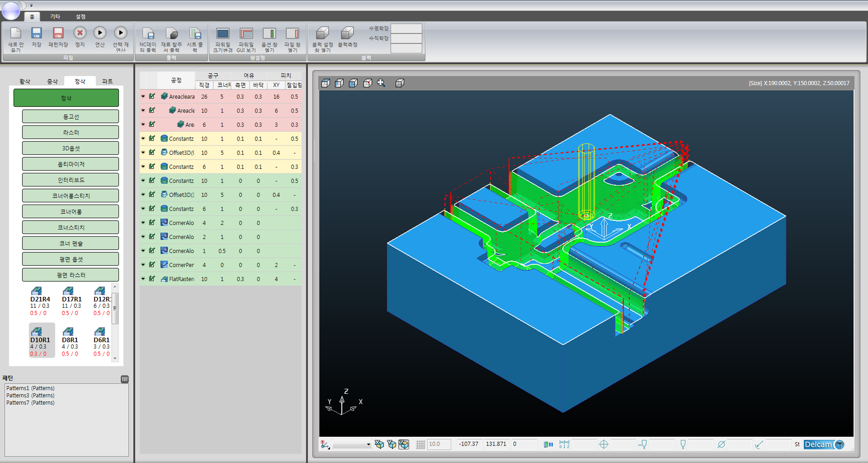Expand arrow of CornerPer row

click(x=143, y=265)
